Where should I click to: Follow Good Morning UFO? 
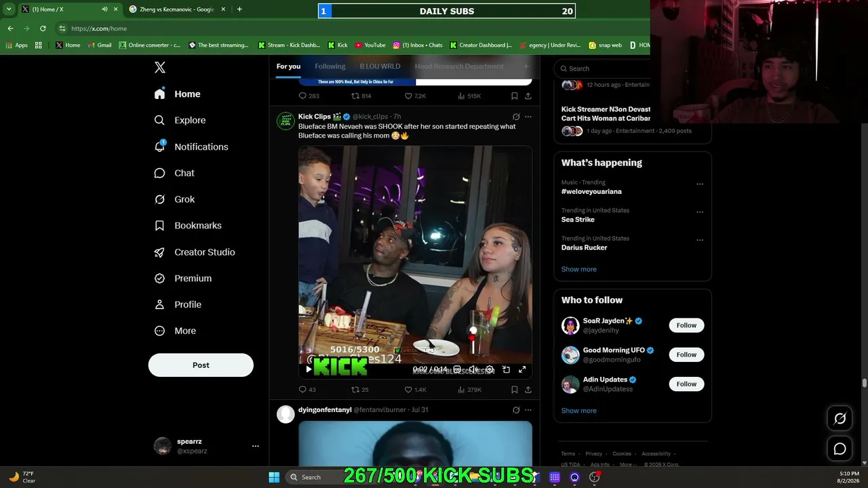pyautogui.click(x=686, y=354)
